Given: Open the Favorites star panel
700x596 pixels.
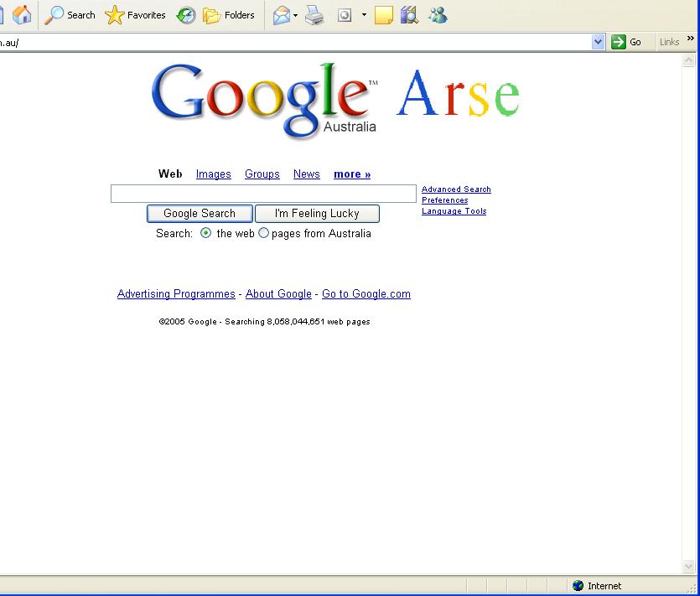Looking at the screenshot, I should 135,15.
